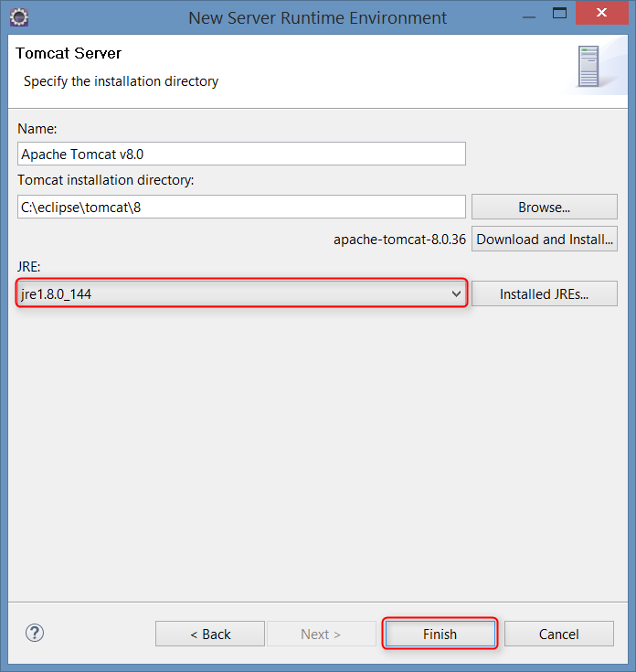Click the Finish button

[x=440, y=634]
